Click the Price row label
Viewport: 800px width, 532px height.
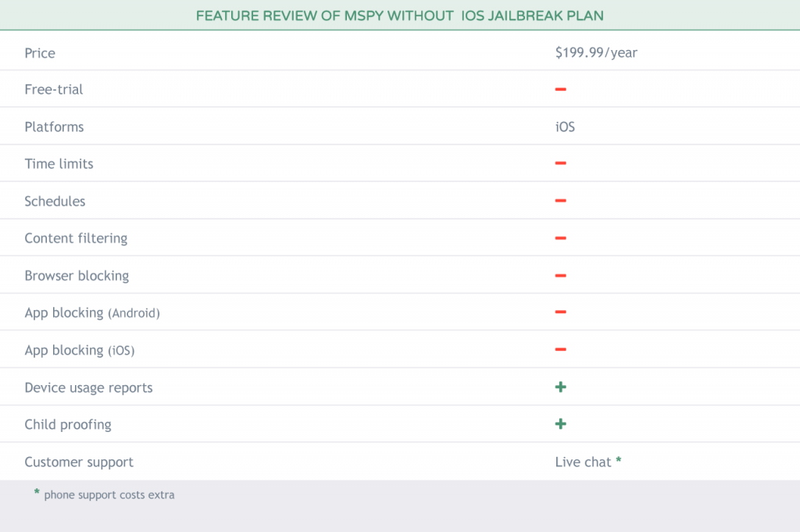tap(40, 53)
